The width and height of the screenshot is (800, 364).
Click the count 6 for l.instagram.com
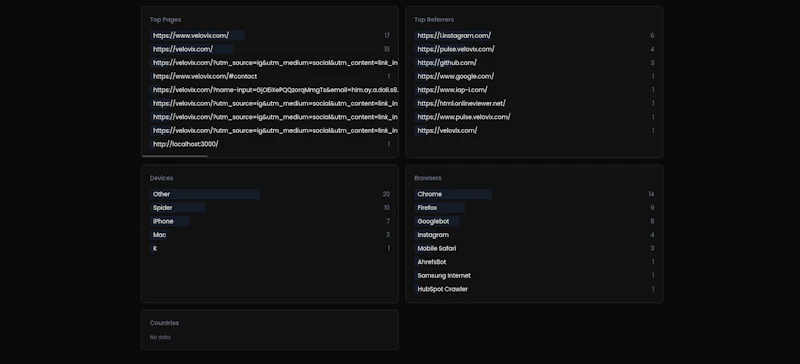coord(652,36)
